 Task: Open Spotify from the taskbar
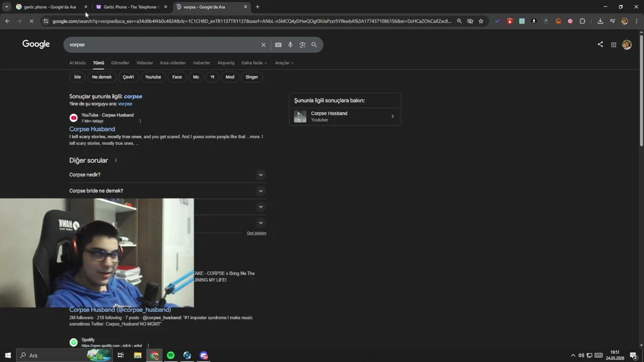click(171, 355)
